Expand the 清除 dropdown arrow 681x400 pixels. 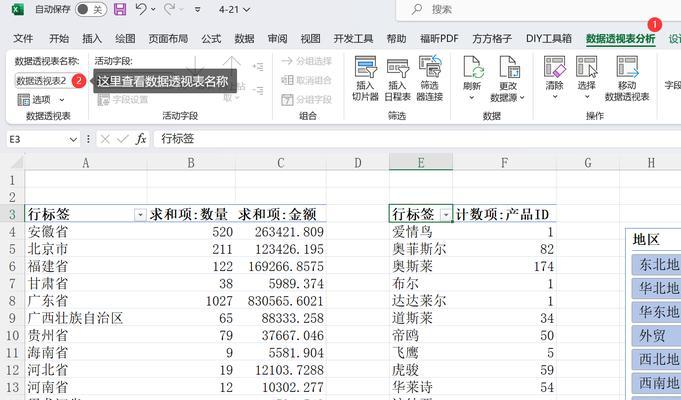pos(555,97)
